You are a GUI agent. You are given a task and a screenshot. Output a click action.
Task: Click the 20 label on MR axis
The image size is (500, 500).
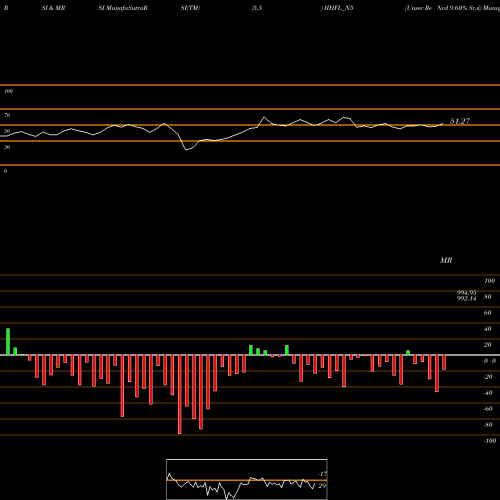tap(487, 345)
